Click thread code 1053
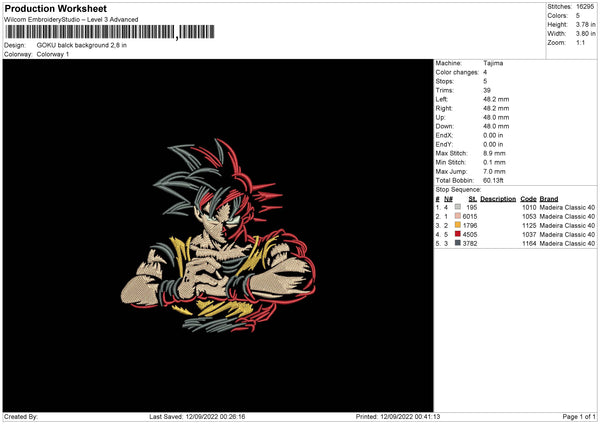The width and height of the screenshot is (600, 424). point(529,217)
